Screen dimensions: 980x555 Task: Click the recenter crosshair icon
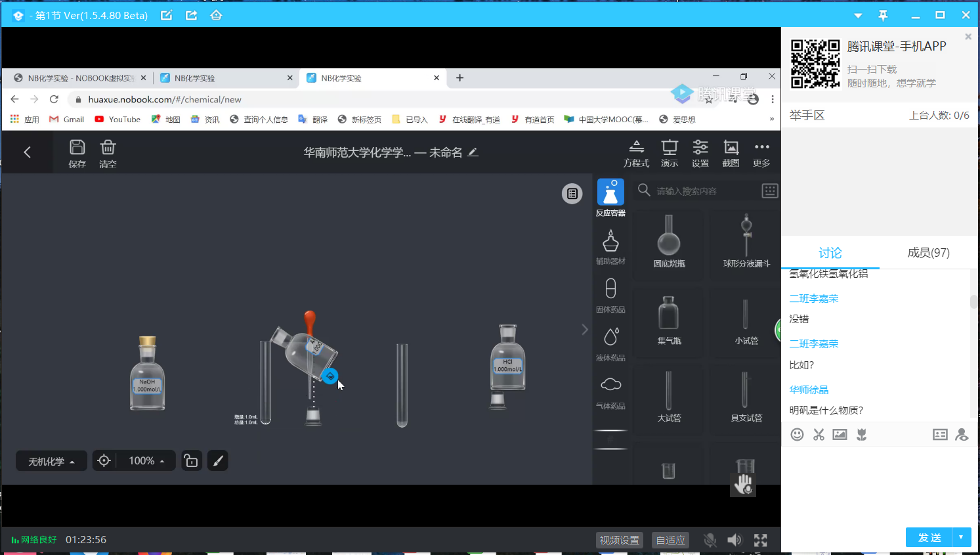(x=104, y=461)
